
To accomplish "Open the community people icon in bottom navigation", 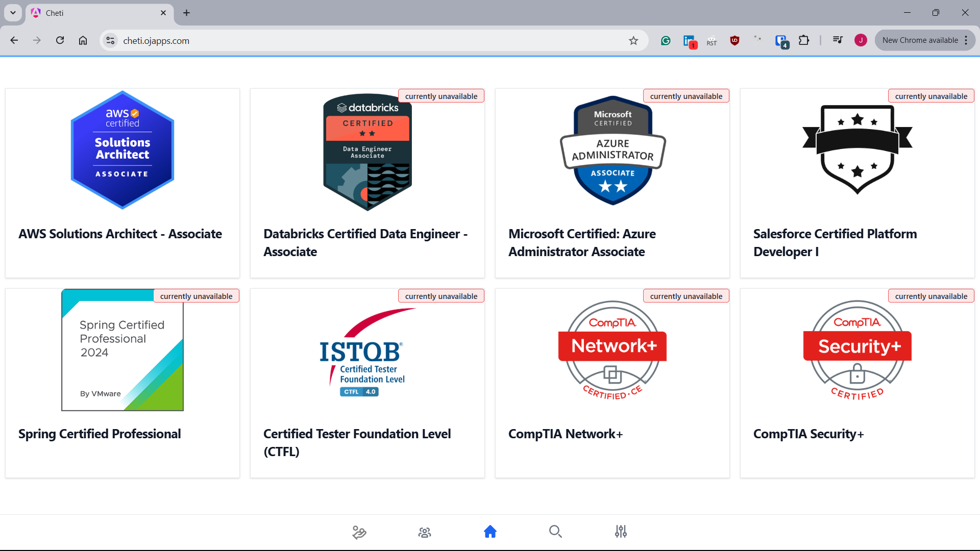I will pos(425,532).
